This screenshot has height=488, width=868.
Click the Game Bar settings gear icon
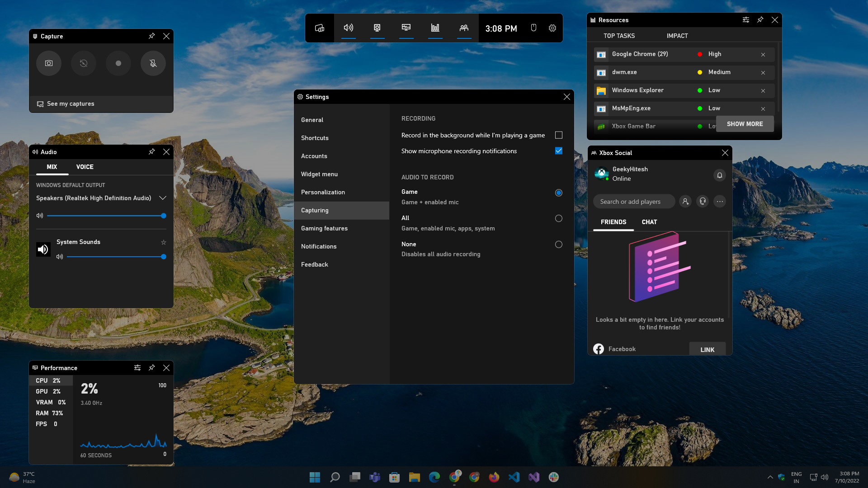[552, 28]
